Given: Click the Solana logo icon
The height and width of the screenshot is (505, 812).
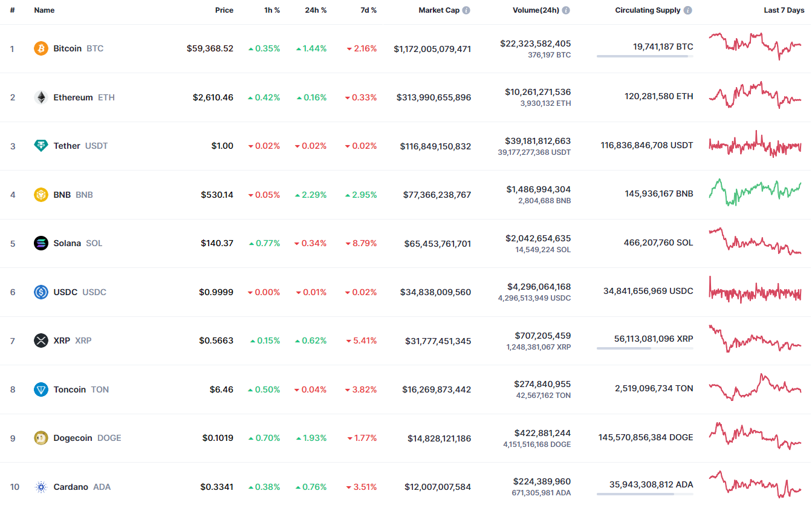Looking at the screenshot, I should pyautogui.click(x=41, y=243).
